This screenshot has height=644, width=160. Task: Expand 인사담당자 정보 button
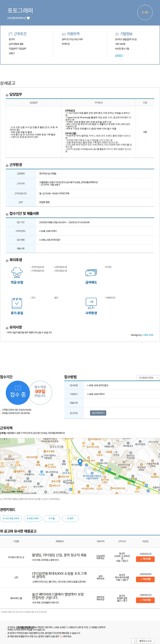point(148,377)
